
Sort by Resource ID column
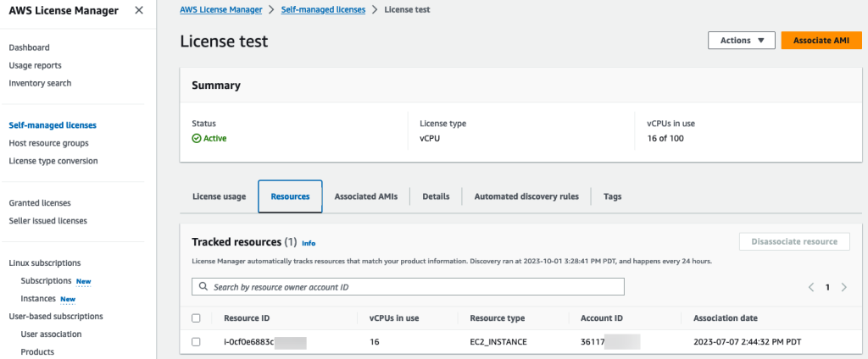(x=247, y=318)
